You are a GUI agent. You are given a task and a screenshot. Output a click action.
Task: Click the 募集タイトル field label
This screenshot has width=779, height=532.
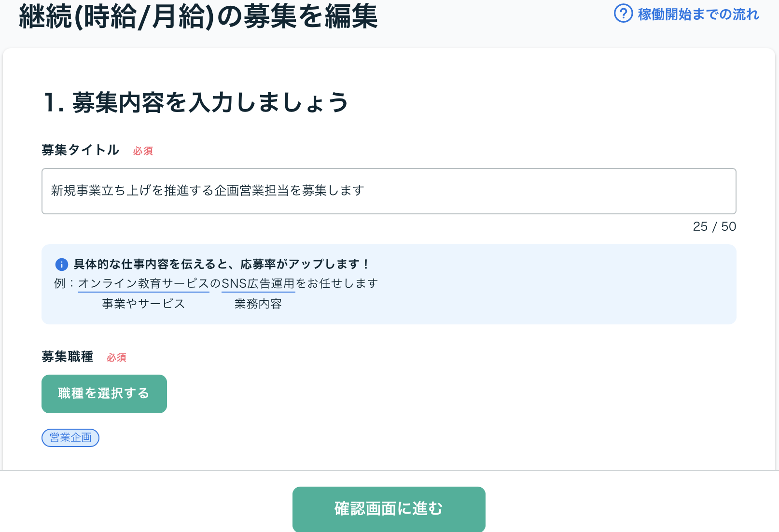(80, 150)
